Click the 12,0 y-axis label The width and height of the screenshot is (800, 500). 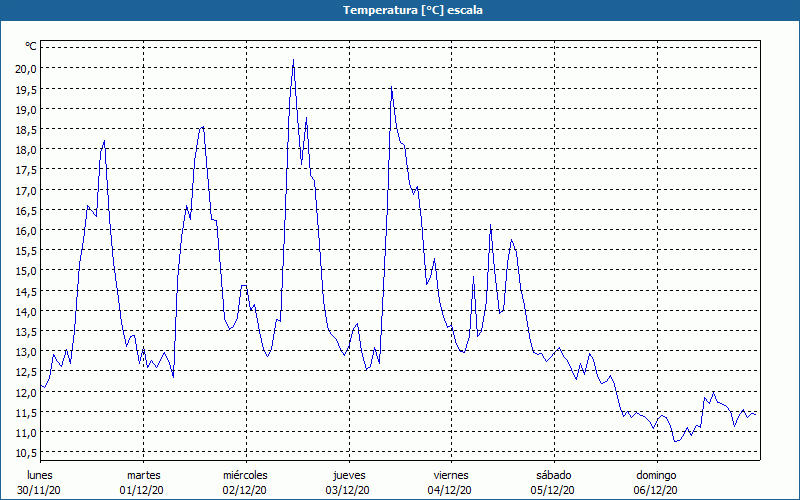[x=26, y=392]
